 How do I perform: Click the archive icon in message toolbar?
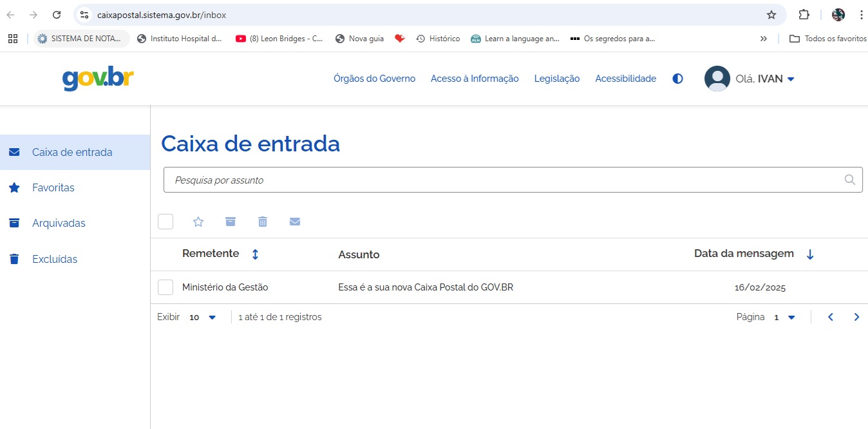coord(231,222)
